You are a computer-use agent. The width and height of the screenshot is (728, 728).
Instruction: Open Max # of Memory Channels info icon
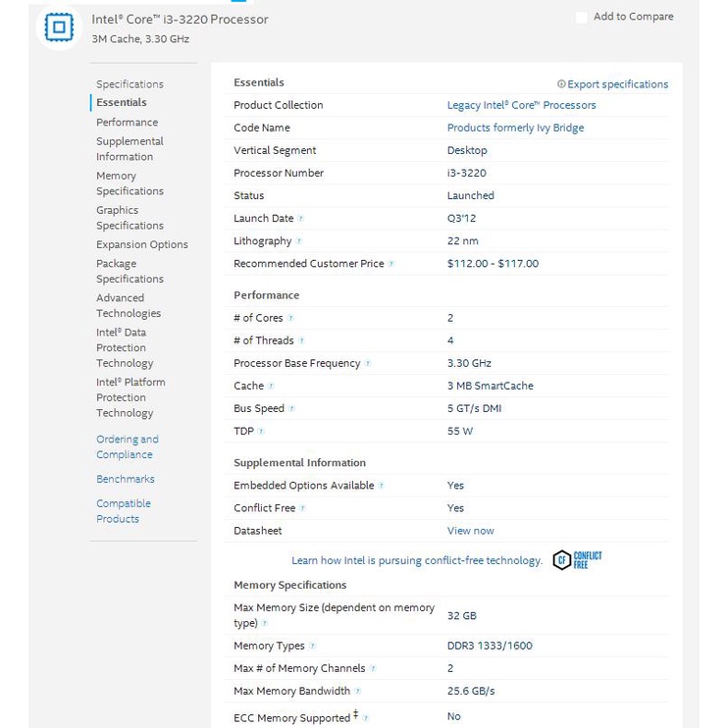pos(373,668)
